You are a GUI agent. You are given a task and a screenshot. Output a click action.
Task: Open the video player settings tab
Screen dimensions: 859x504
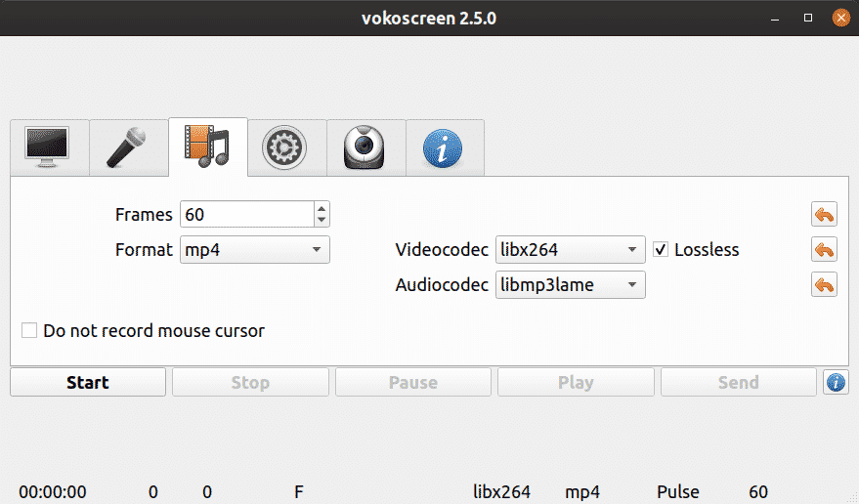285,147
